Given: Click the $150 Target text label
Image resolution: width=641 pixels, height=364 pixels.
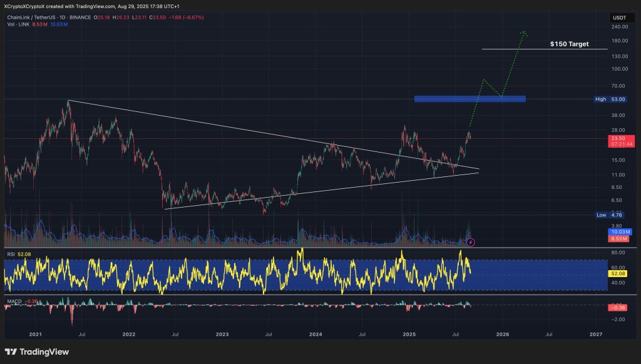Looking at the screenshot, I should (569, 44).
